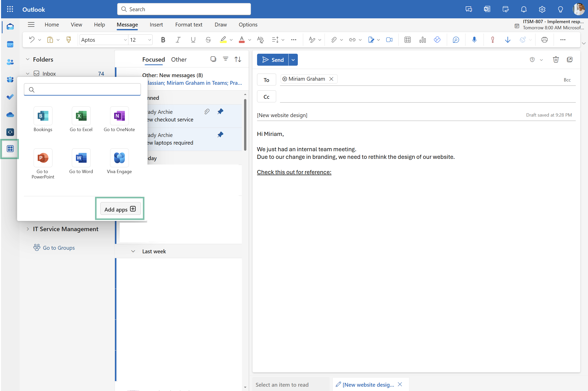The image size is (588, 391).
Task: Open the font name Aptos dropdown
Action: [x=125, y=40]
